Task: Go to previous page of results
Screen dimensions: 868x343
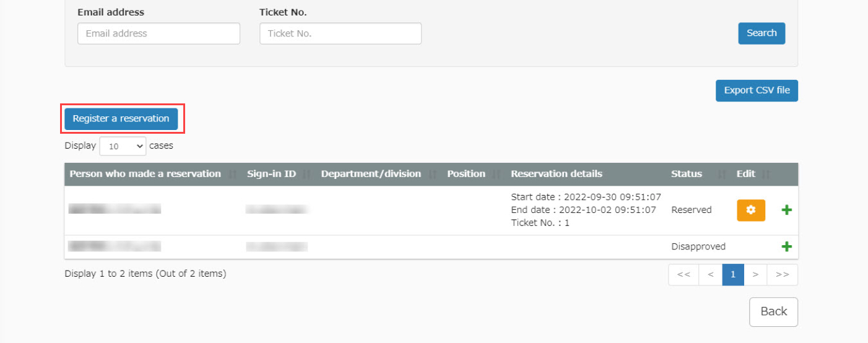Action: pos(710,274)
